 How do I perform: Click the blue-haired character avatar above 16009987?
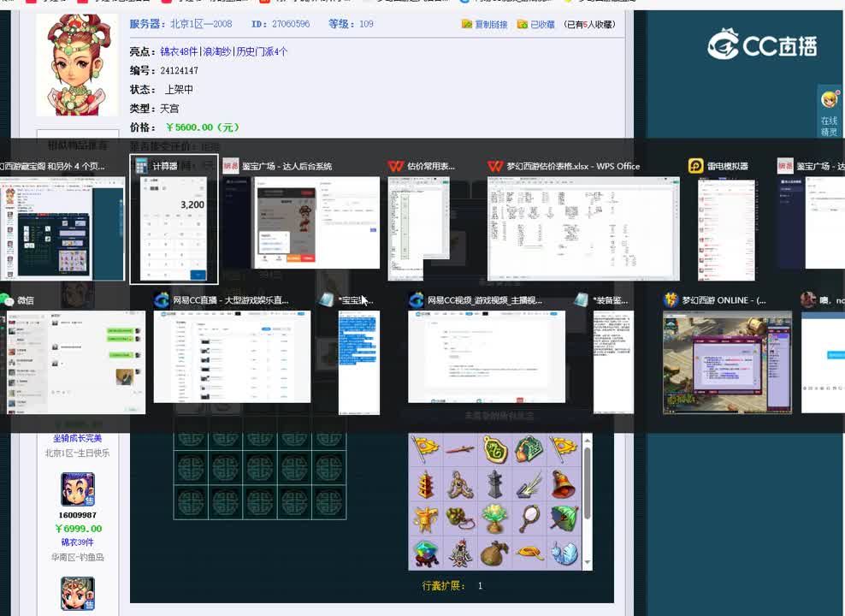coord(78,489)
